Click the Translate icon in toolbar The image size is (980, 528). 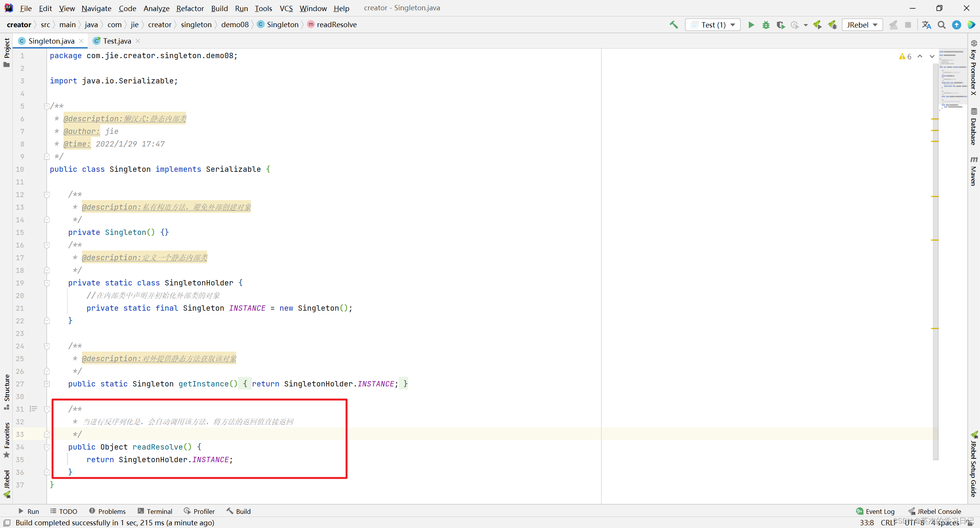926,25
